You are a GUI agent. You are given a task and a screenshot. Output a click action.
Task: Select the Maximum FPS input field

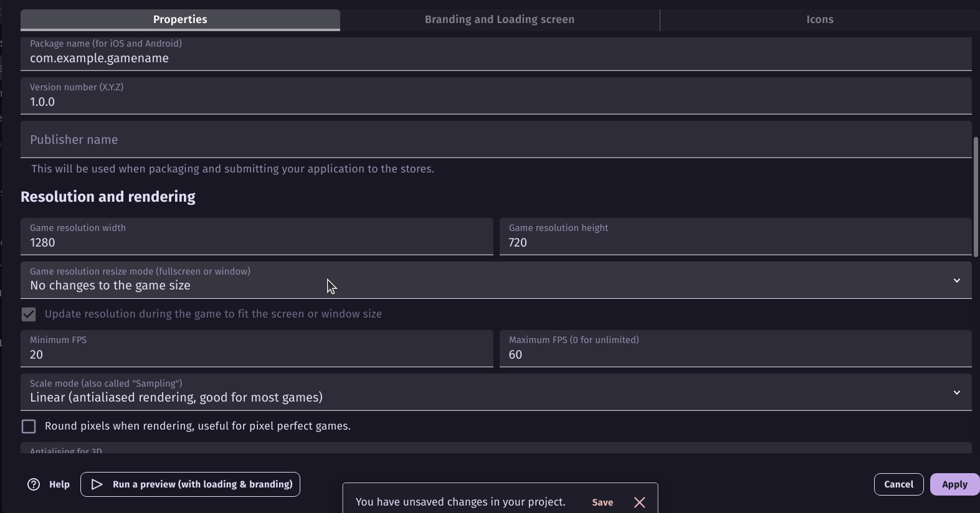(735, 354)
